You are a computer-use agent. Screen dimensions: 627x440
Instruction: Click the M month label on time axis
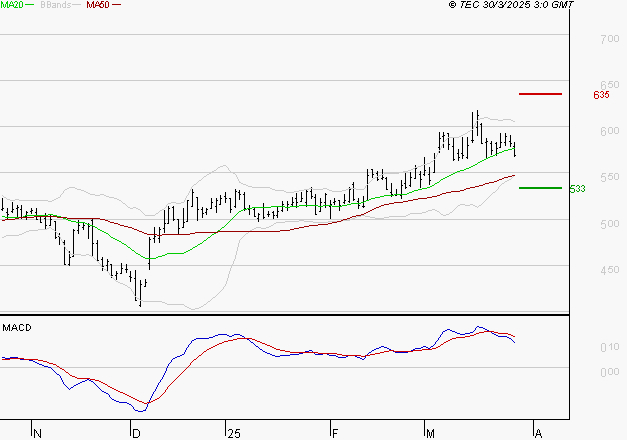(x=430, y=434)
